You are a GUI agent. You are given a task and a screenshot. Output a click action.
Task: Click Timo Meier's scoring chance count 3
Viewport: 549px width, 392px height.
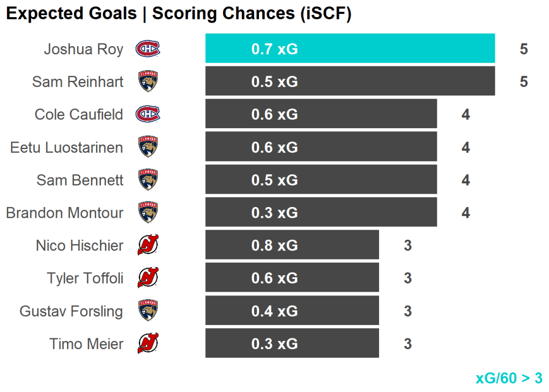(x=408, y=344)
